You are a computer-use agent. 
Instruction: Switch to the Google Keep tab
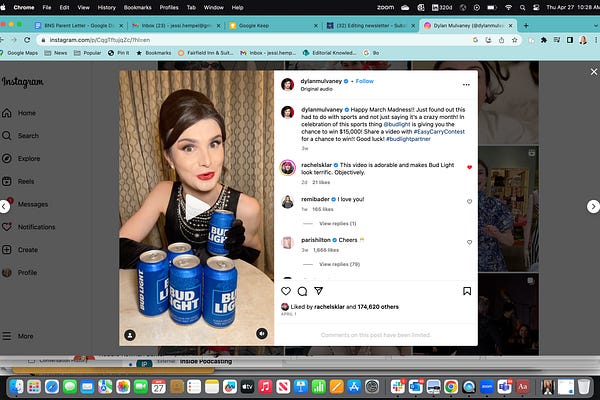pos(273,26)
